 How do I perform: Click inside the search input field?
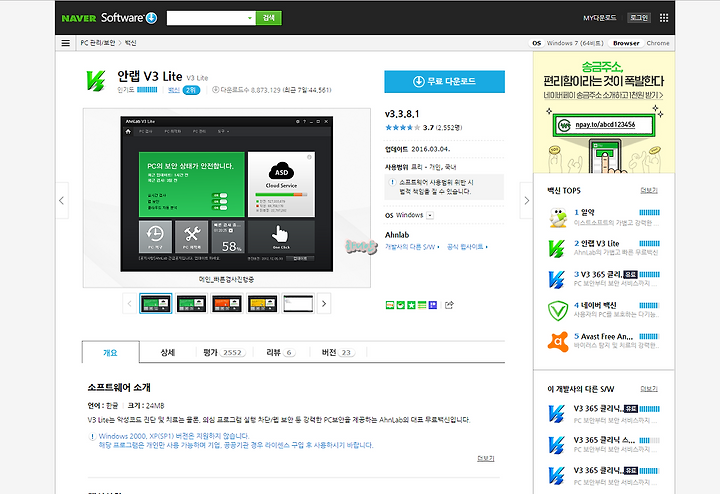coord(206,18)
